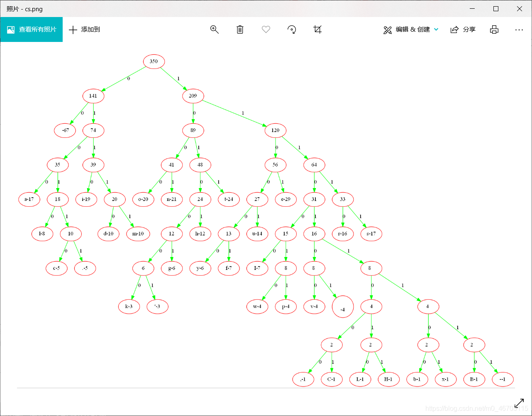
Task: Click tree node 120
Action: (275, 130)
